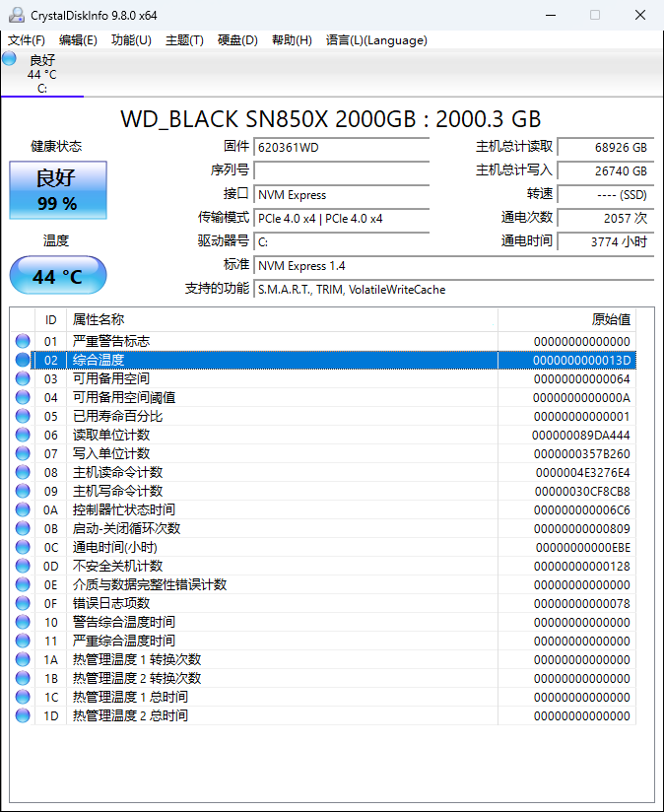This screenshot has width=664, height=812.
Task: Click status orb for attribute 01 严重警告标志
Action: [23, 341]
